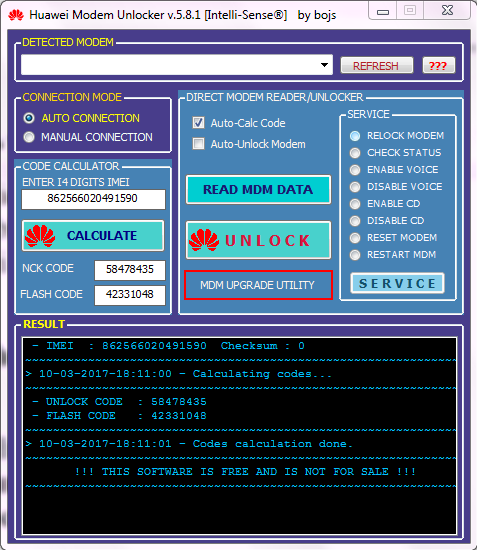Click the FLASH CODE value field

[130, 295]
